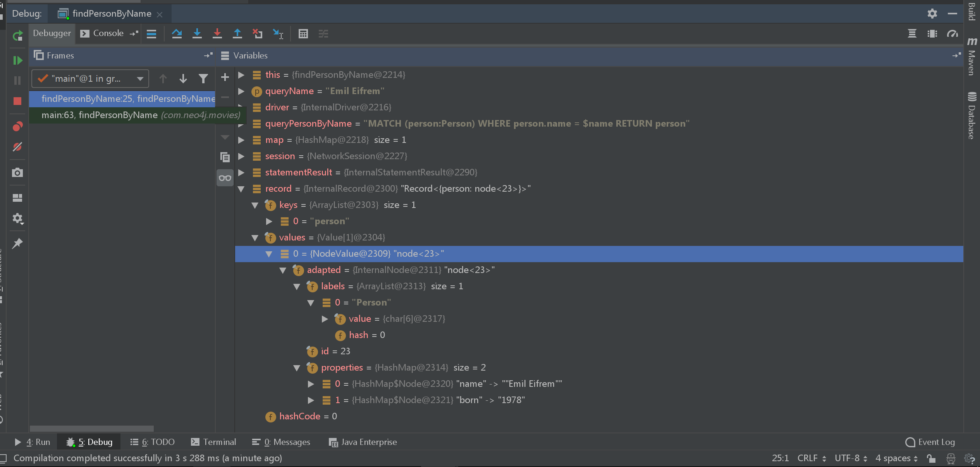Viewport: 980px width, 467px height.
Task: Select frame findPersonByName:25
Action: pyautogui.click(x=122, y=99)
